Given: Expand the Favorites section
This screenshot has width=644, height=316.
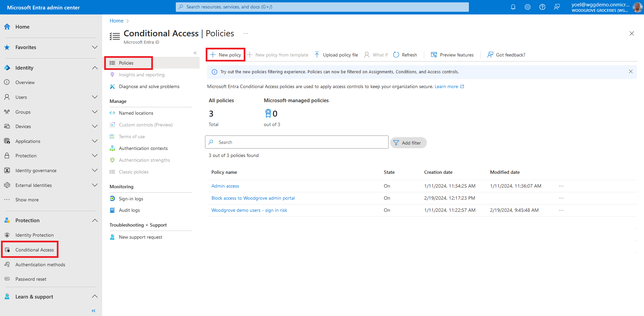Looking at the screenshot, I should pyautogui.click(x=95, y=47).
